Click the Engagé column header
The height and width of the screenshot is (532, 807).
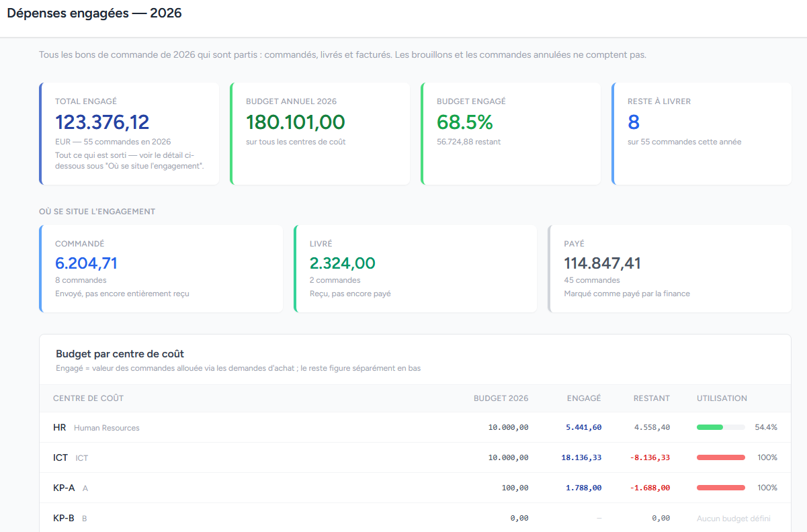(584, 398)
